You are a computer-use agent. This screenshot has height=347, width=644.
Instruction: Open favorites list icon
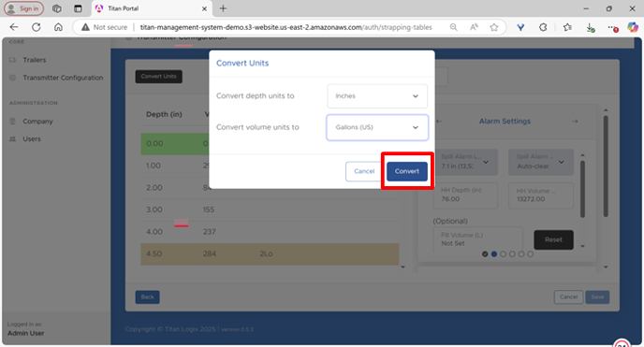coord(567,27)
